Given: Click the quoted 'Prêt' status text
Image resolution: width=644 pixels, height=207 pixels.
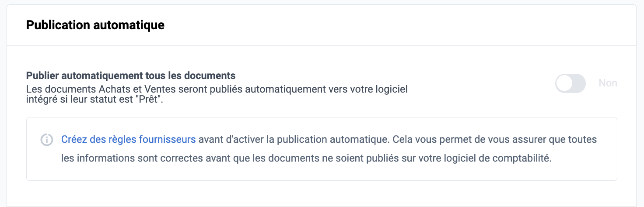Looking at the screenshot, I should pos(148,99).
